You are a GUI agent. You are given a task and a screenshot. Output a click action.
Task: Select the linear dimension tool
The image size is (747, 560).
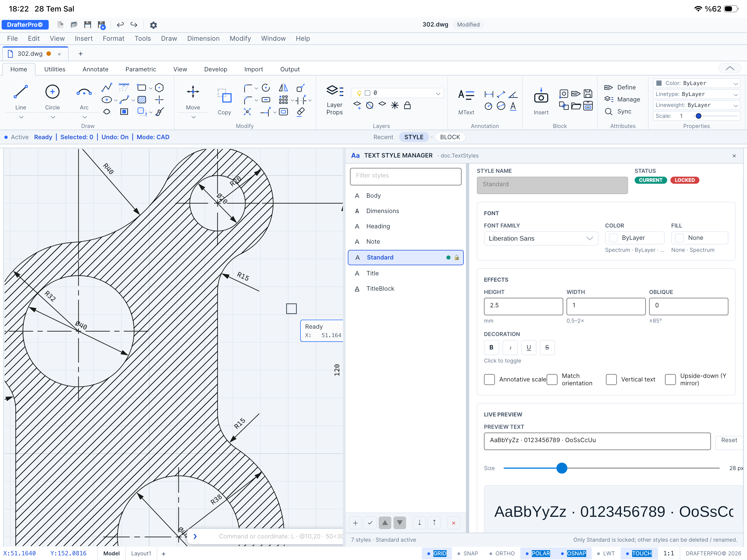(489, 94)
